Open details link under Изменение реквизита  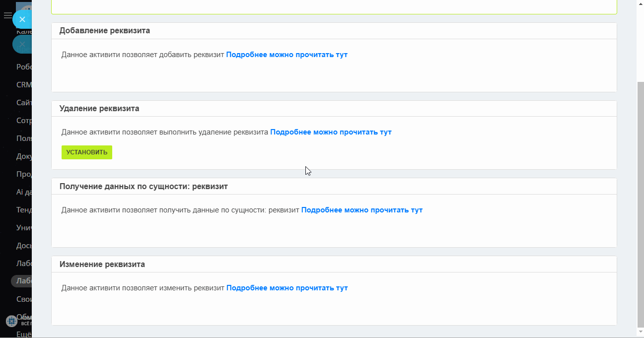287,288
